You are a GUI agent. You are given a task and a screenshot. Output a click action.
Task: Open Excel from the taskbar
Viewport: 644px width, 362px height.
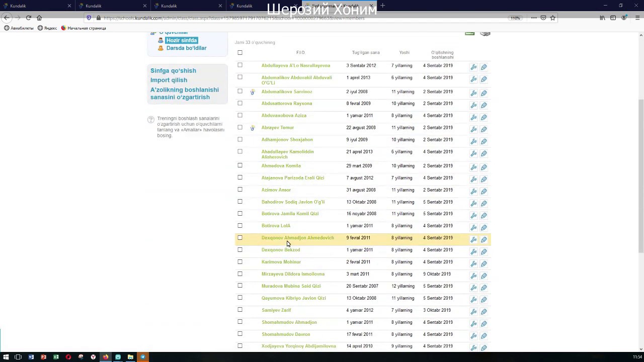tap(56, 357)
